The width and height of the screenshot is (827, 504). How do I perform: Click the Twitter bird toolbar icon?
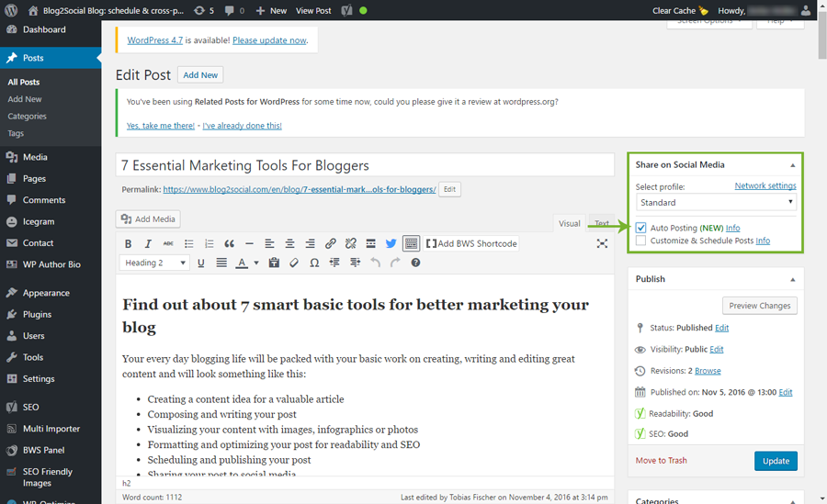click(x=391, y=243)
